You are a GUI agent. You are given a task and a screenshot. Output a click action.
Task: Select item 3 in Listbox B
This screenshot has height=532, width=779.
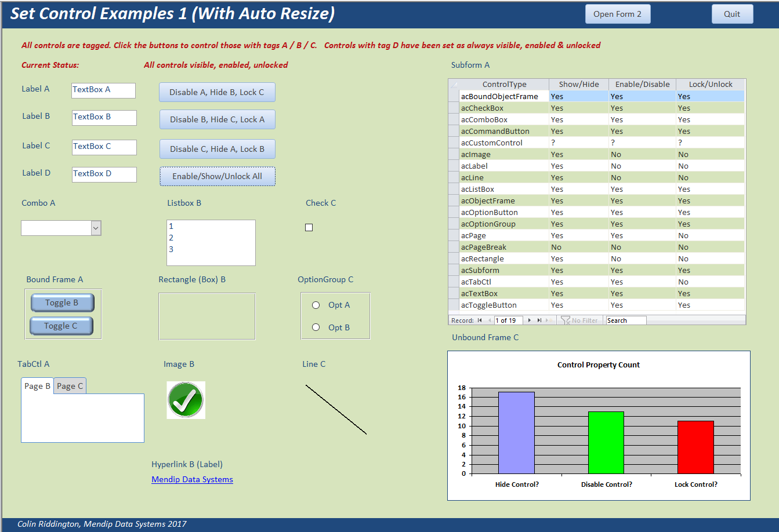click(211, 249)
